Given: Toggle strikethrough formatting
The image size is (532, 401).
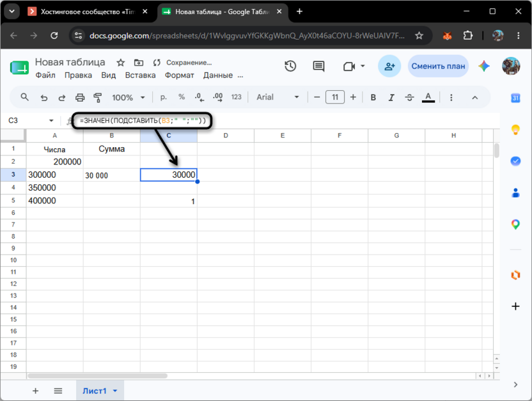Looking at the screenshot, I should (x=409, y=98).
